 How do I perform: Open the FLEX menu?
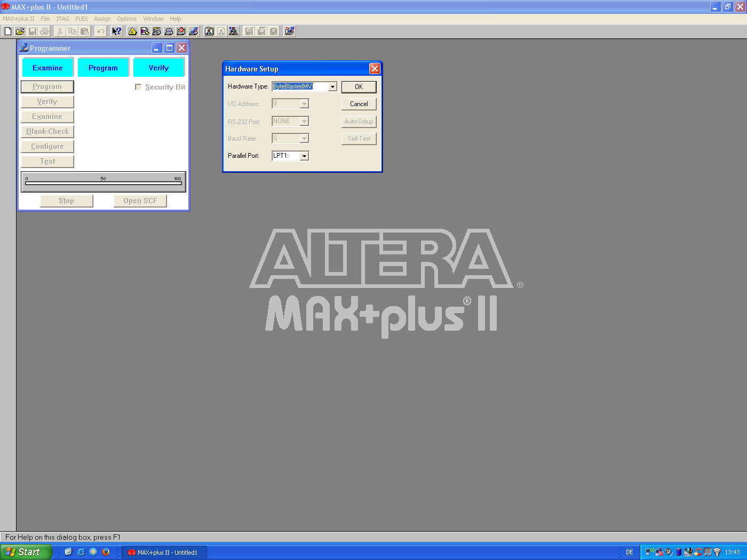[82, 19]
